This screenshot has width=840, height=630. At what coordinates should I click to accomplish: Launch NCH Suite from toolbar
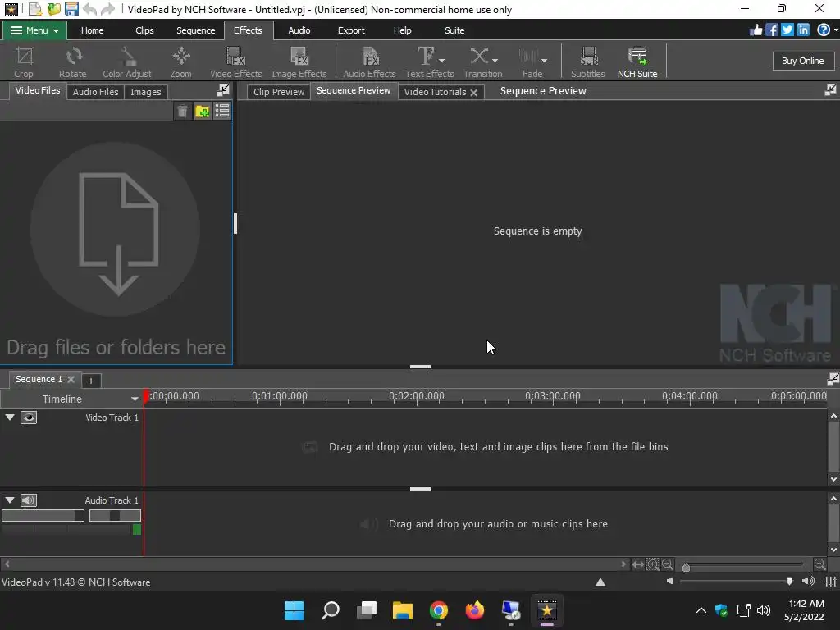(x=637, y=62)
